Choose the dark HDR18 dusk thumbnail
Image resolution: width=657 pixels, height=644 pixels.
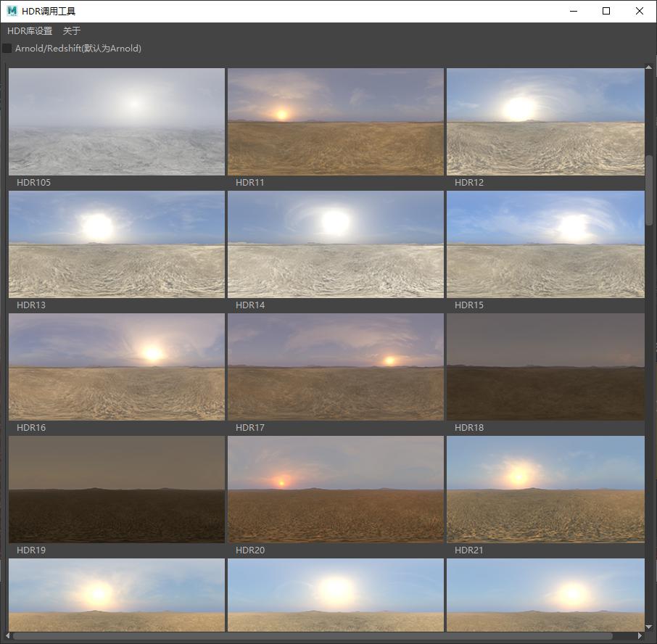(545, 367)
